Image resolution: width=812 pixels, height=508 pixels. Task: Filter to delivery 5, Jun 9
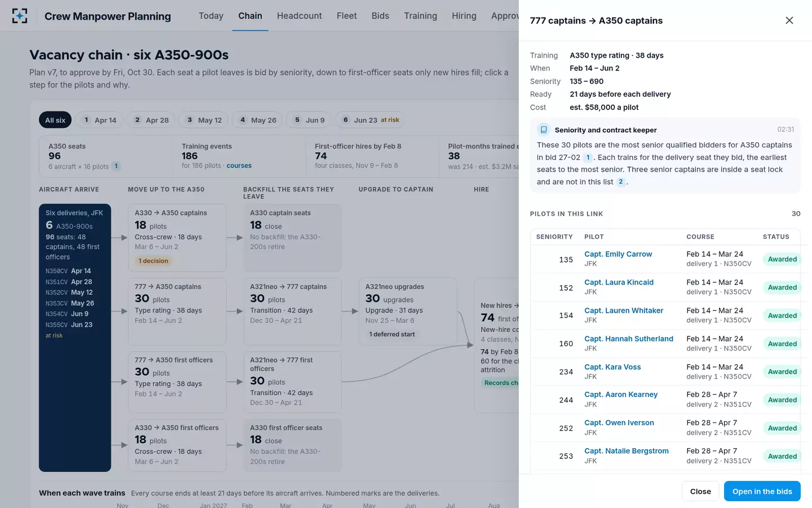coord(309,120)
